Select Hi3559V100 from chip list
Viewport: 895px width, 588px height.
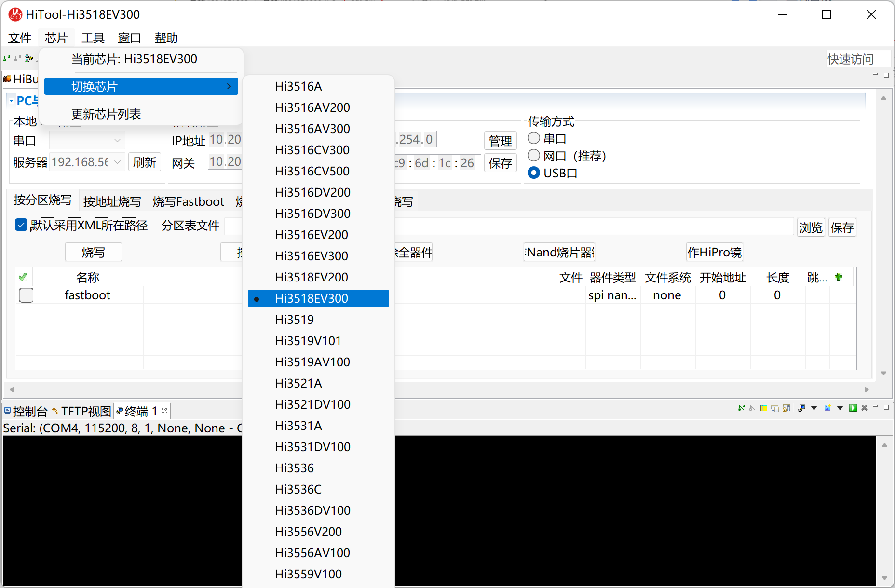pos(318,574)
